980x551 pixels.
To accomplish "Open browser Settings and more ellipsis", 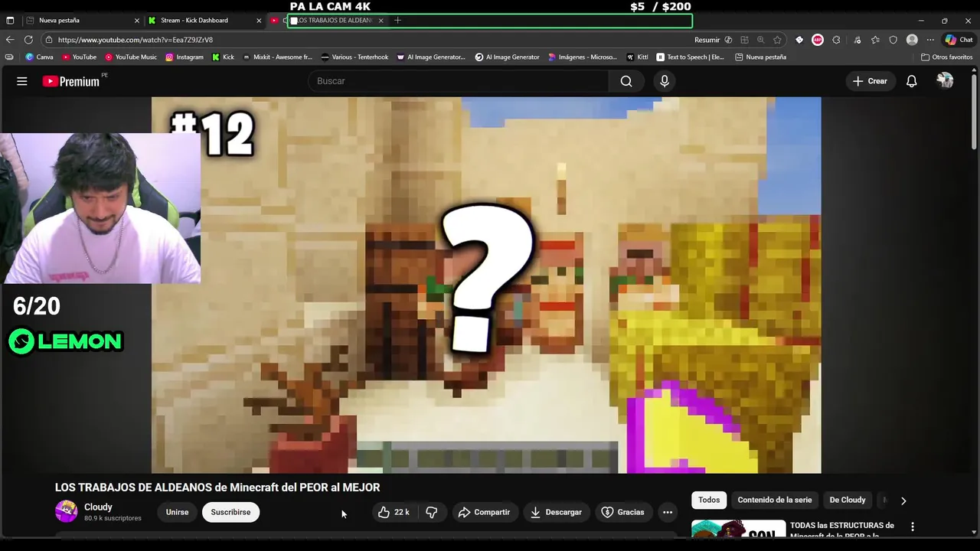I will click(x=930, y=40).
